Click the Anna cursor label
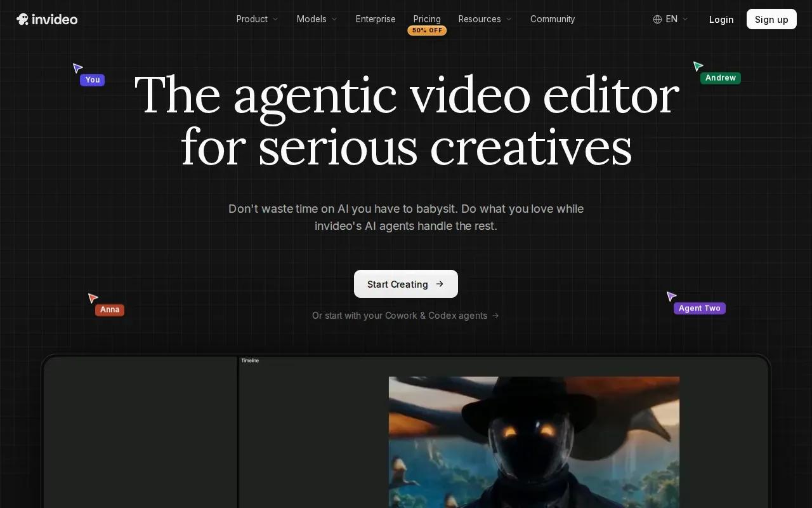The image size is (812, 508). tap(110, 310)
